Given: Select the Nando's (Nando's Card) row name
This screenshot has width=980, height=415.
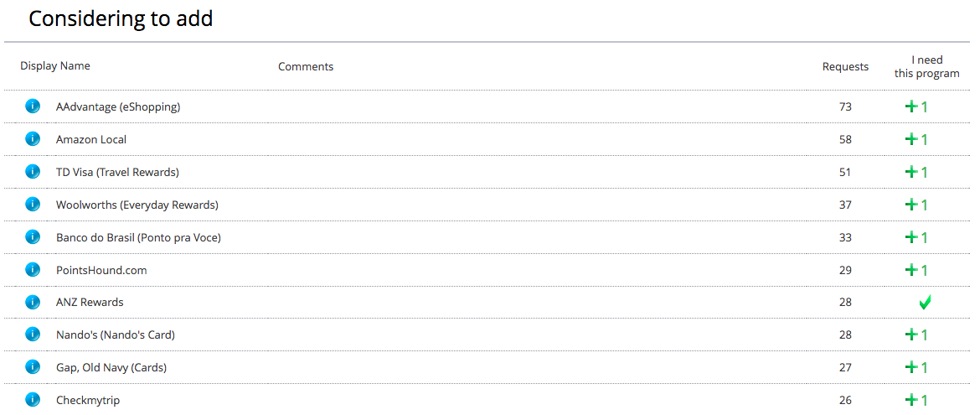Looking at the screenshot, I should click(x=116, y=335).
